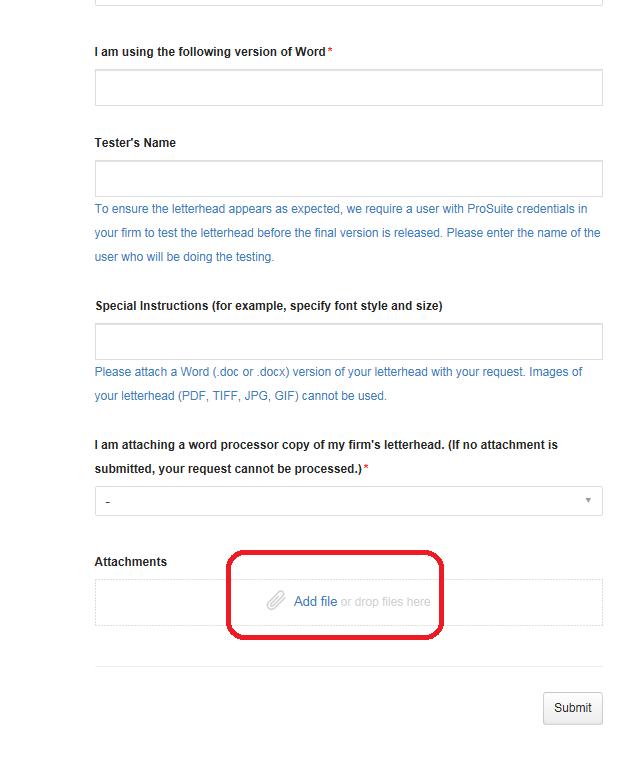
Task: Focus the Special Instructions text field
Action: (348, 341)
